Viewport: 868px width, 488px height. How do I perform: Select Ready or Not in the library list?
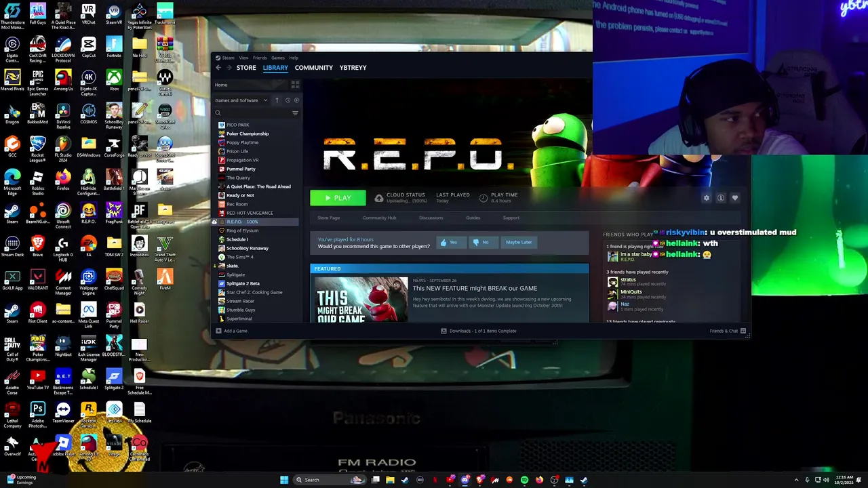tap(240, 195)
